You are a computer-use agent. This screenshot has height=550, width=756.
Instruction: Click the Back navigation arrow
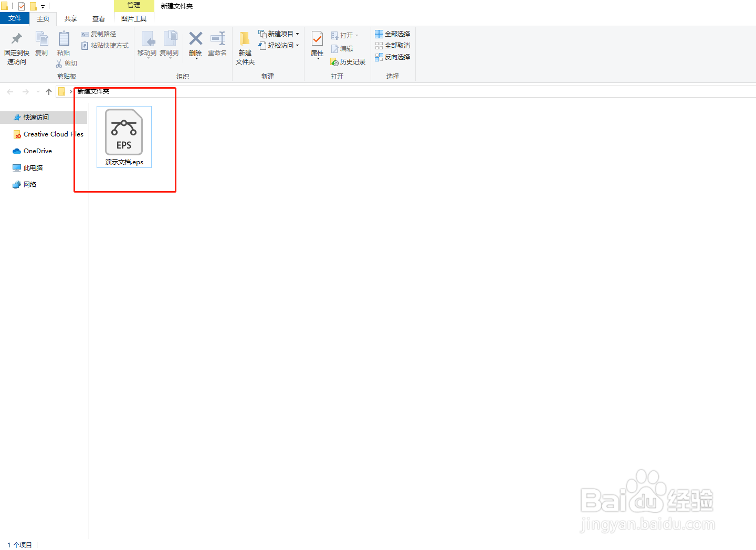[x=10, y=92]
